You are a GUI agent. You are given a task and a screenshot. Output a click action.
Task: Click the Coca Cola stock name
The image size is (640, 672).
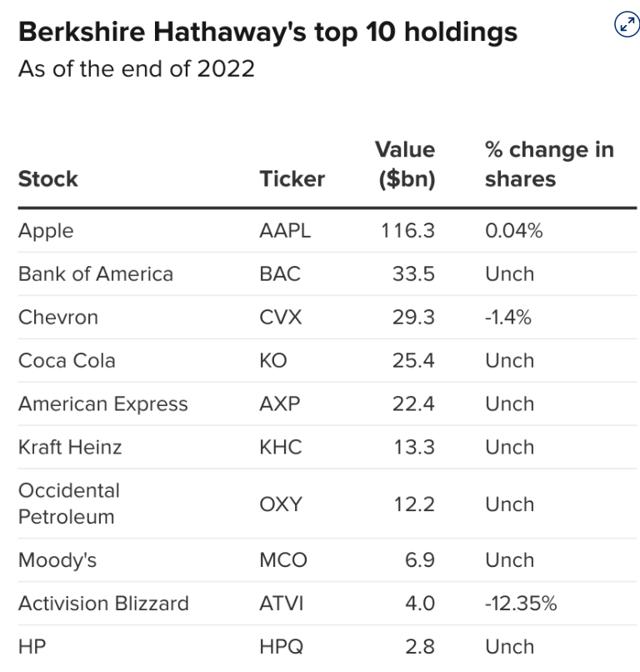pos(67,361)
